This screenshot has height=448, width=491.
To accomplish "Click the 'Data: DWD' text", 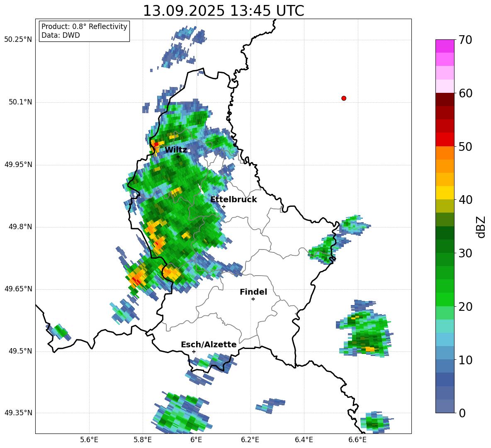I will [x=61, y=35].
